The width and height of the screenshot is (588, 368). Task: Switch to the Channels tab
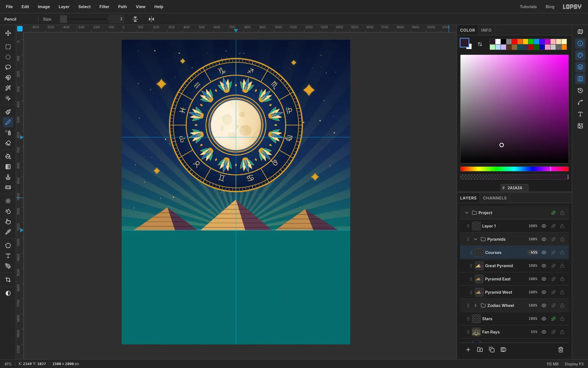(495, 198)
